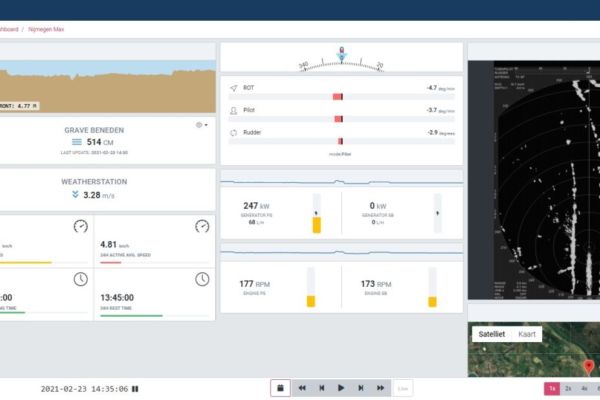Click the Rudder rotation icon
Screen dimensions: 600x400
point(233,133)
